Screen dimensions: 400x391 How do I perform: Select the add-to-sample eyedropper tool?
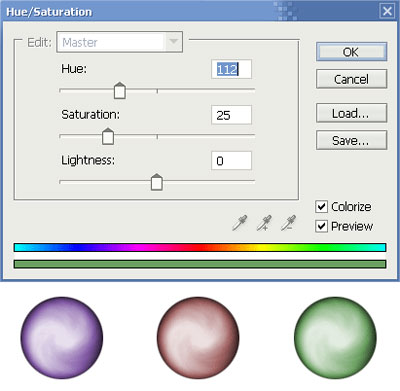[x=264, y=223]
